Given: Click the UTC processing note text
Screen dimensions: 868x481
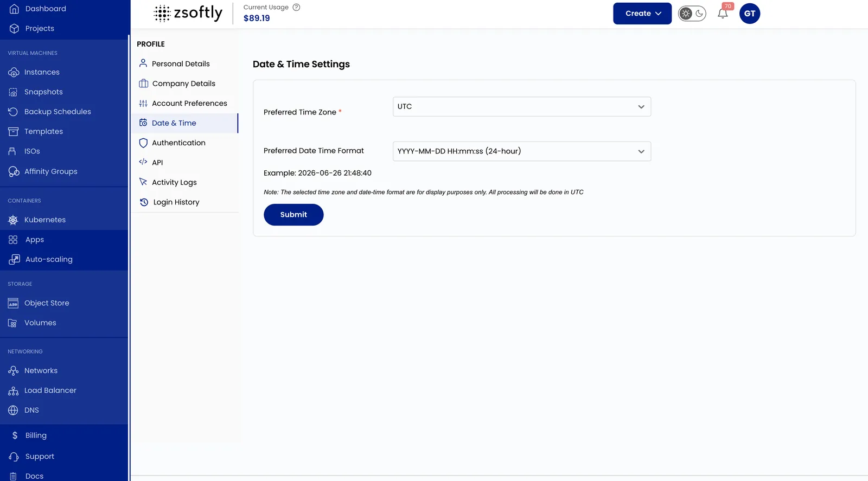Looking at the screenshot, I should tap(424, 192).
